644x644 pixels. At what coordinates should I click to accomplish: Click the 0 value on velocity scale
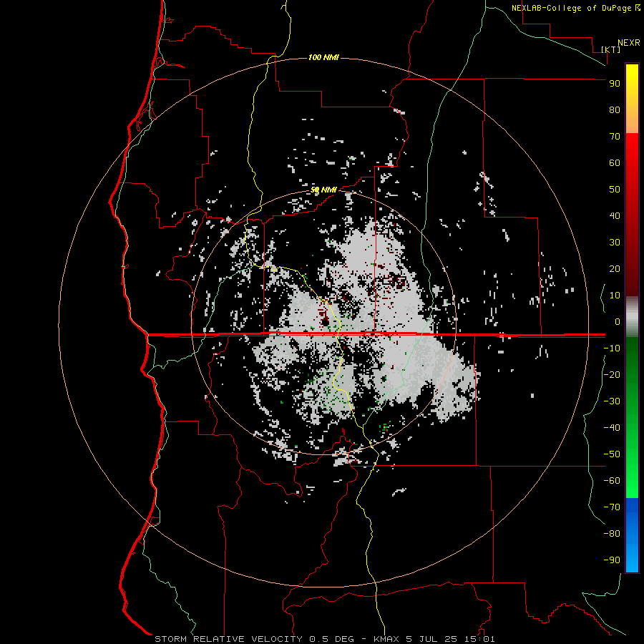pos(618,321)
